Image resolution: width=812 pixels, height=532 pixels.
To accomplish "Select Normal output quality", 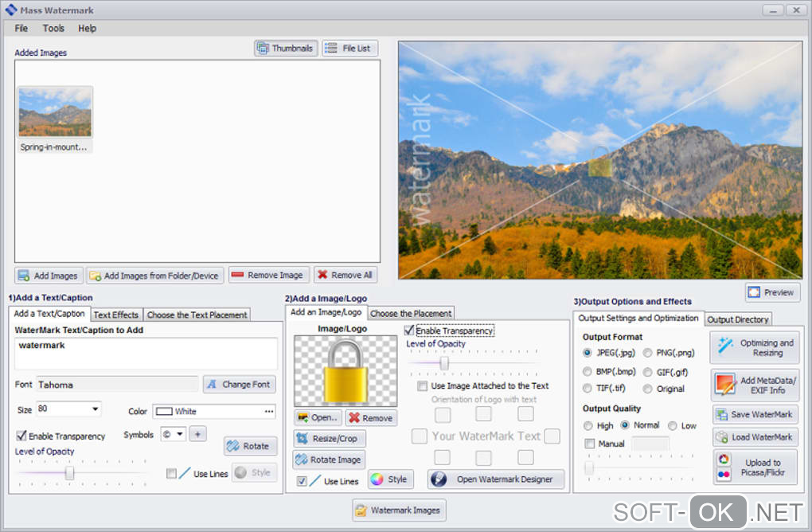I will [x=625, y=425].
